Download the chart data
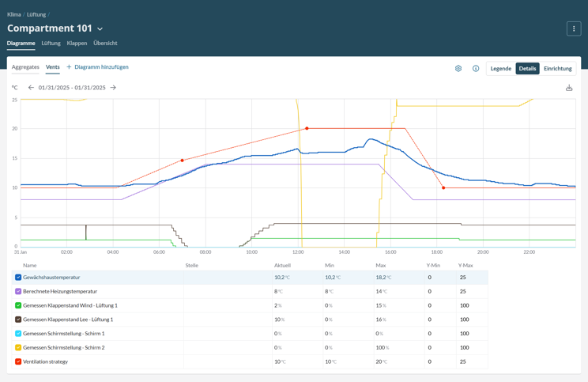 point(569,88)
